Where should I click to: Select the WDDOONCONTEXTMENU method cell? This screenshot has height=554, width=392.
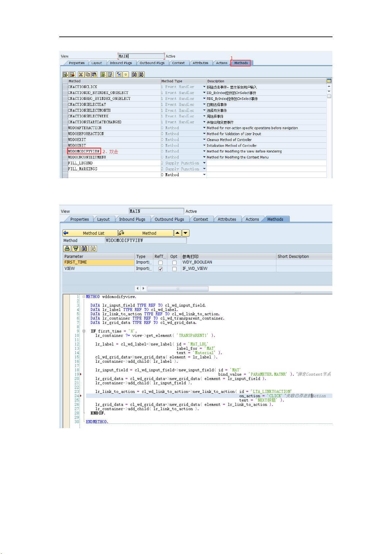pos(114,157)
